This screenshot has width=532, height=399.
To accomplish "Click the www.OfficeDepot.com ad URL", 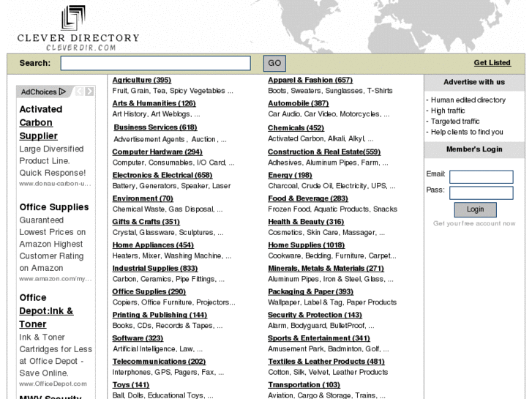I will (53, 384).
